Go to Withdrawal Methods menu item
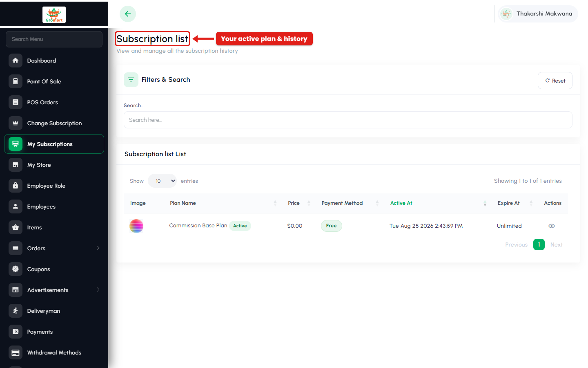This screenshot has height=368, width=588. (x=54, y=352)
